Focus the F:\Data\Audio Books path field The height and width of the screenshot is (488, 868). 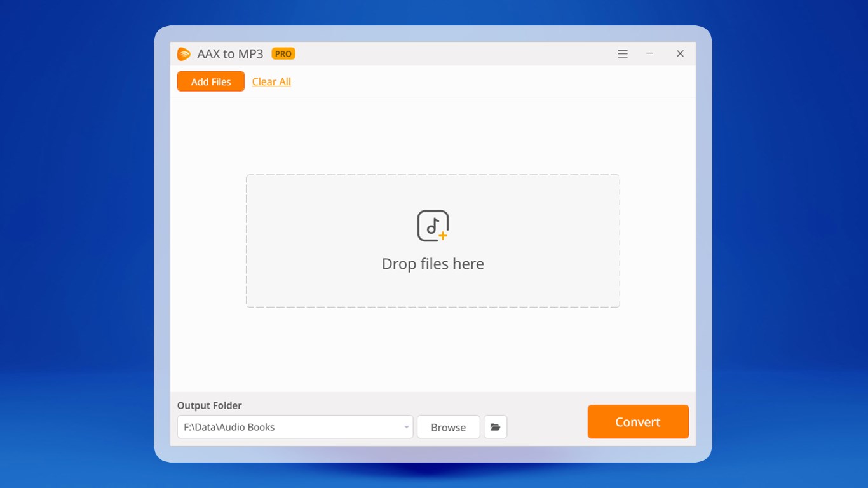[x=290, y=427]
